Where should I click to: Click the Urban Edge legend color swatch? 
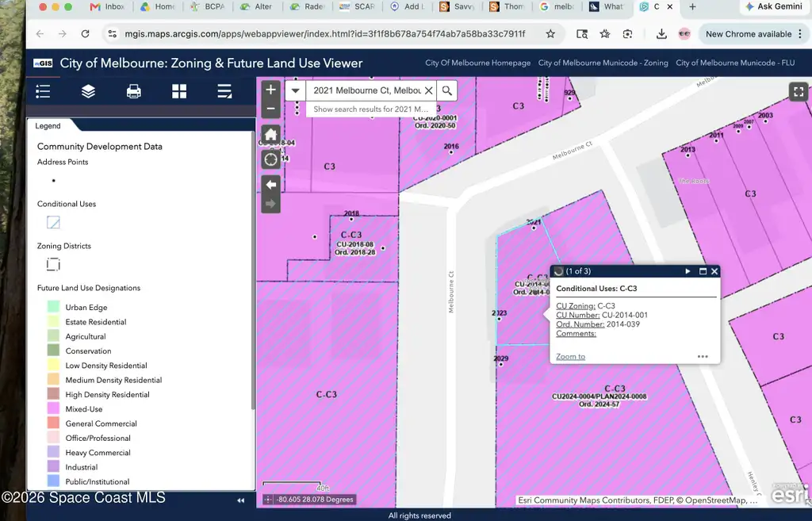pos(53,307)
